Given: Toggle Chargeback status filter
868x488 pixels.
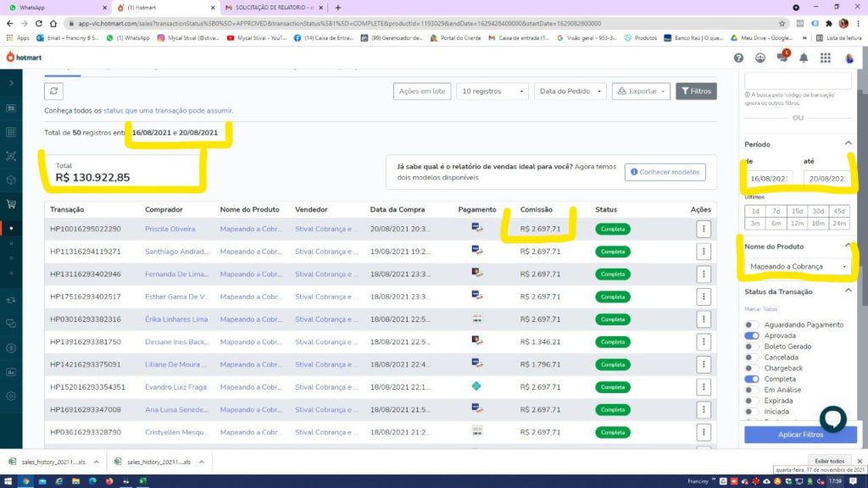Looking at the screenshot, I should point(751,369).
